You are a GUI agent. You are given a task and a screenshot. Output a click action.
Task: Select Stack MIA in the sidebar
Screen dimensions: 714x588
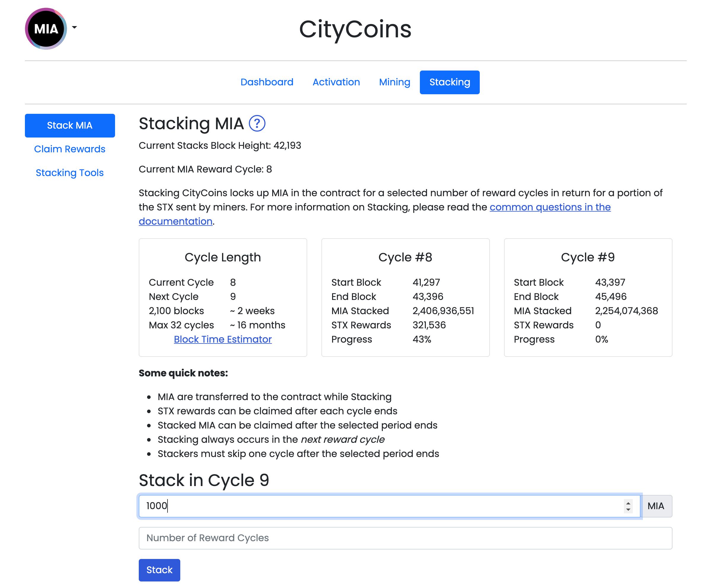click(69, 125)
